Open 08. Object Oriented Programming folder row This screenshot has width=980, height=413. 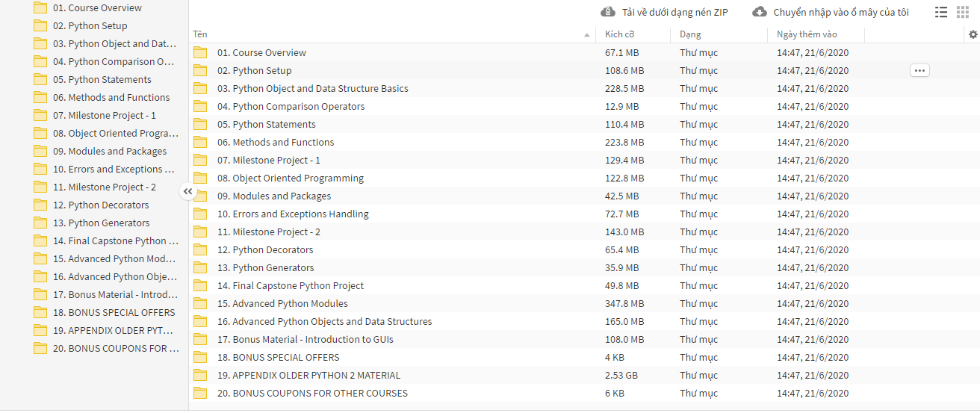[x=298, y=178]
